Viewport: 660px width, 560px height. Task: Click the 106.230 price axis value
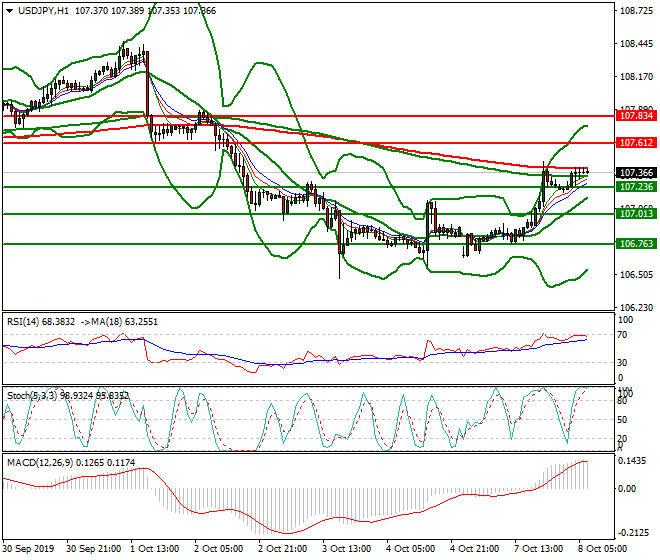click(x=636, y=307)
